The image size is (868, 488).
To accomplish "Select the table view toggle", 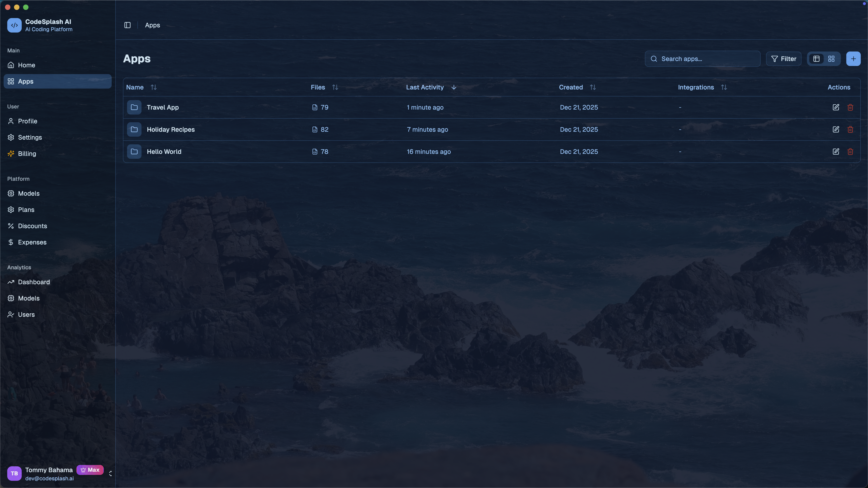I will tap(816, 59).
